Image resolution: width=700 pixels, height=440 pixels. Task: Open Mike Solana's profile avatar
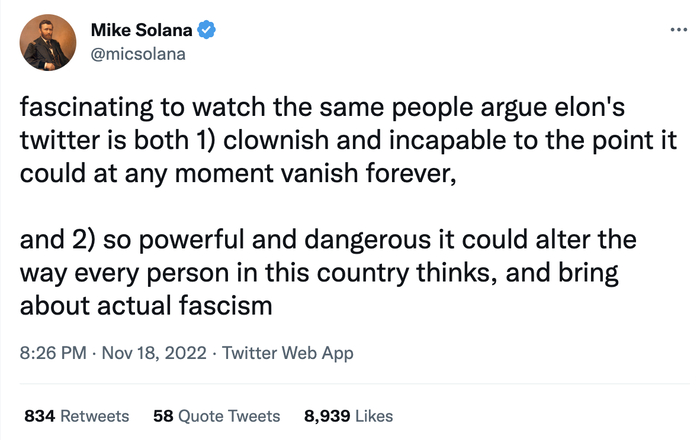click(x=49, y=41)
